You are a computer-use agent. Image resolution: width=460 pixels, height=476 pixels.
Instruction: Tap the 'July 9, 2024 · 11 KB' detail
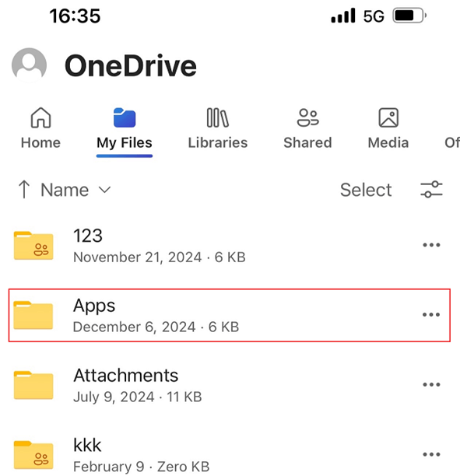coord(138,397)
